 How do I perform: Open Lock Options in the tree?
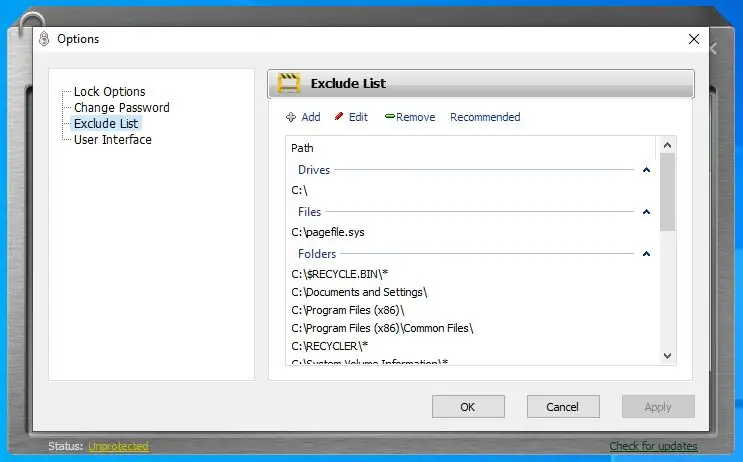[109, 92]
